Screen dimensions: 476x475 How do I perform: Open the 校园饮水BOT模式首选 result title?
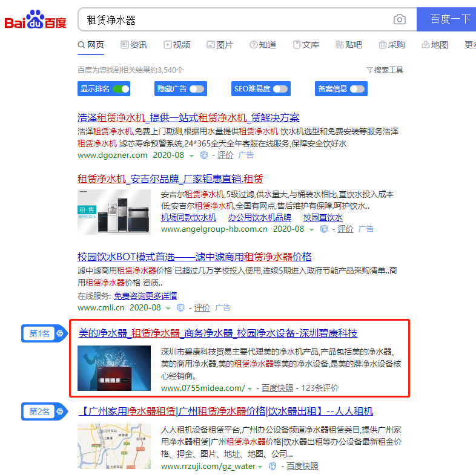(194, 257)
